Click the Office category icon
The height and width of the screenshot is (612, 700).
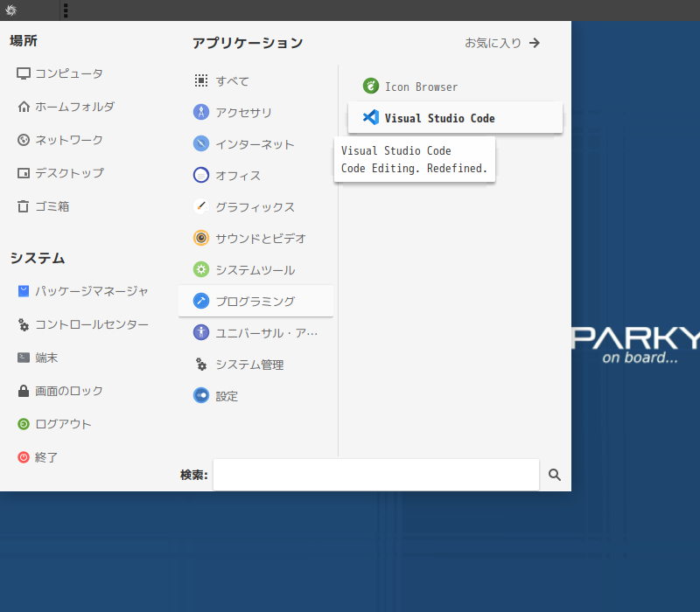(x=201, y=175)
